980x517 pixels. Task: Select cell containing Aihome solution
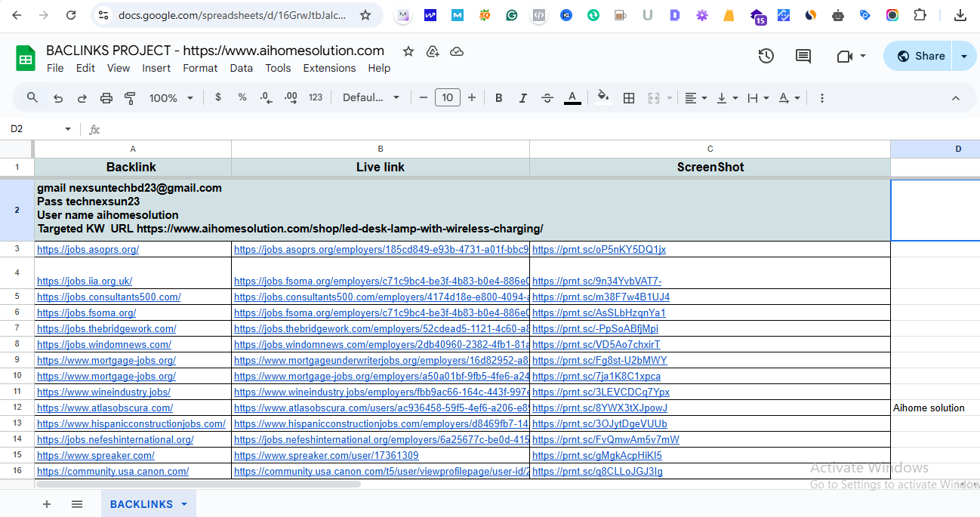click(935, 408)
